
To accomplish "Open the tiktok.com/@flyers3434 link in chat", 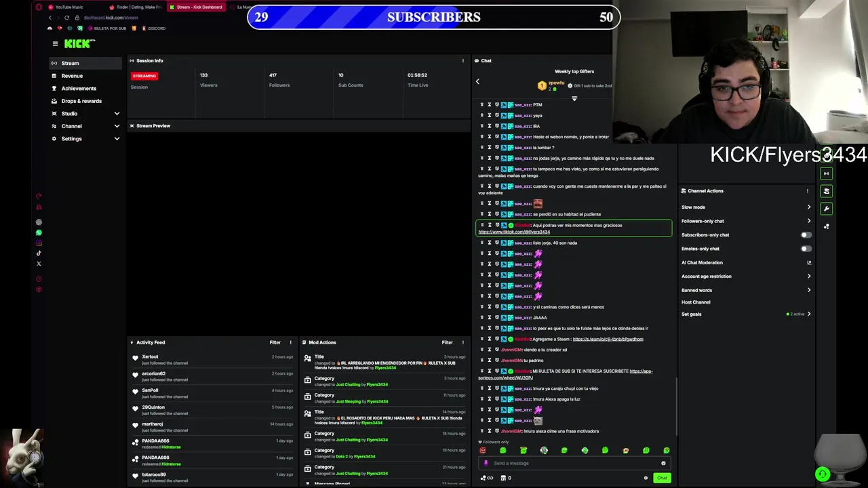I will pyautogui.click(x=514, y=232).
